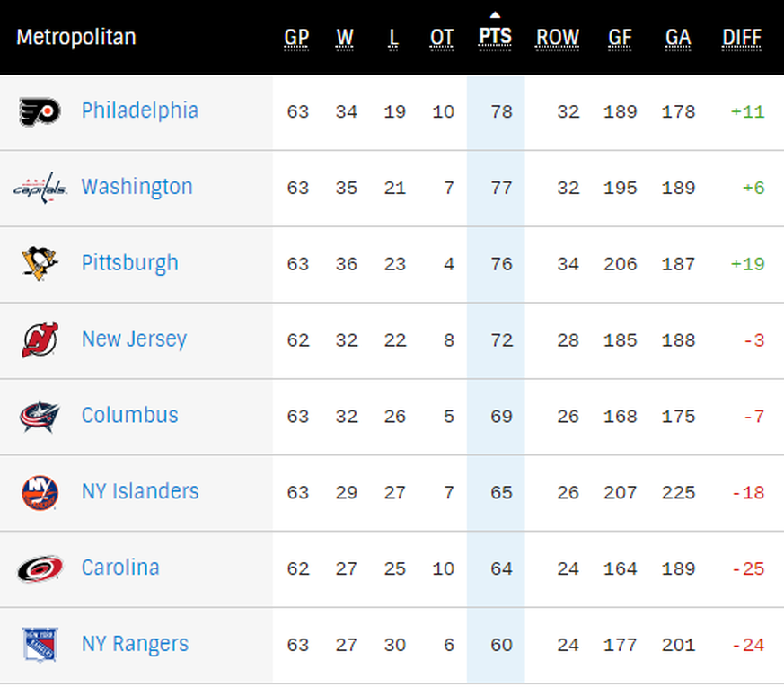
Task: Click the Columbus Blue Jackets logo
Action: [x=40, y=416]
